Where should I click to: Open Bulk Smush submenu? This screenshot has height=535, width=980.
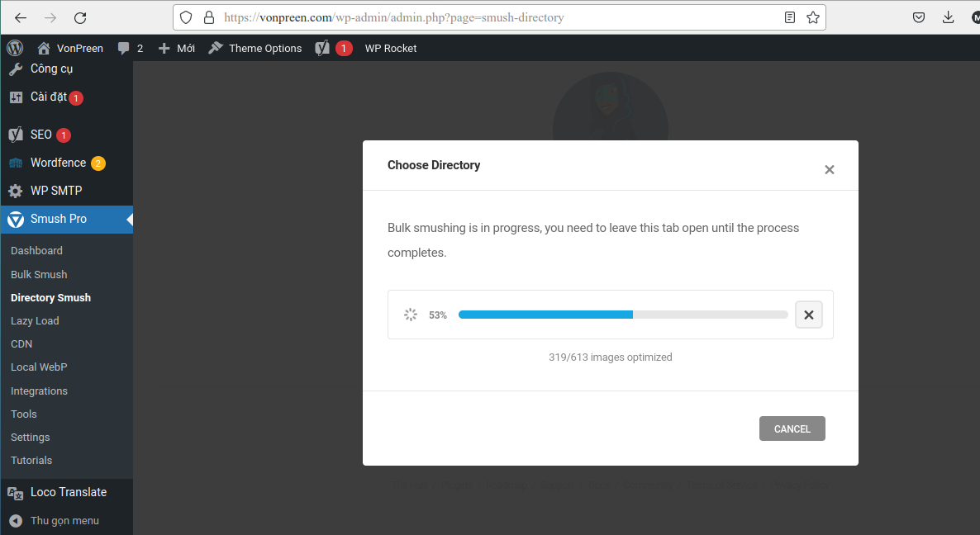click(39, 274)
